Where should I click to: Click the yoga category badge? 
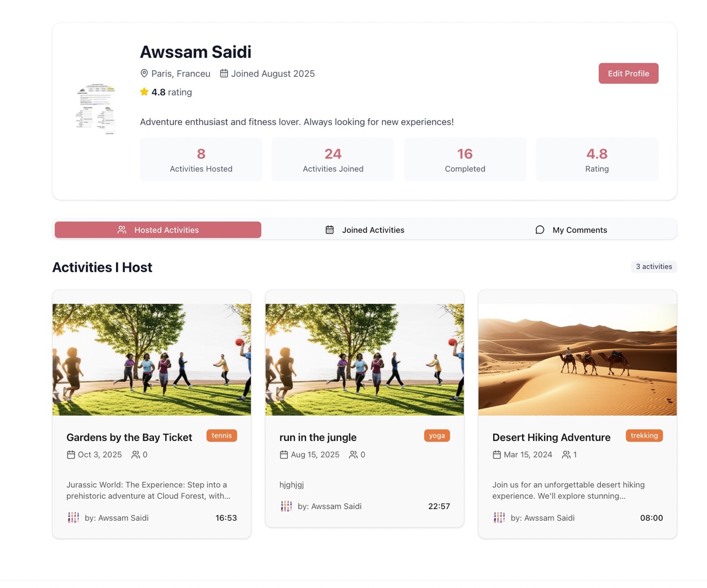437,436
